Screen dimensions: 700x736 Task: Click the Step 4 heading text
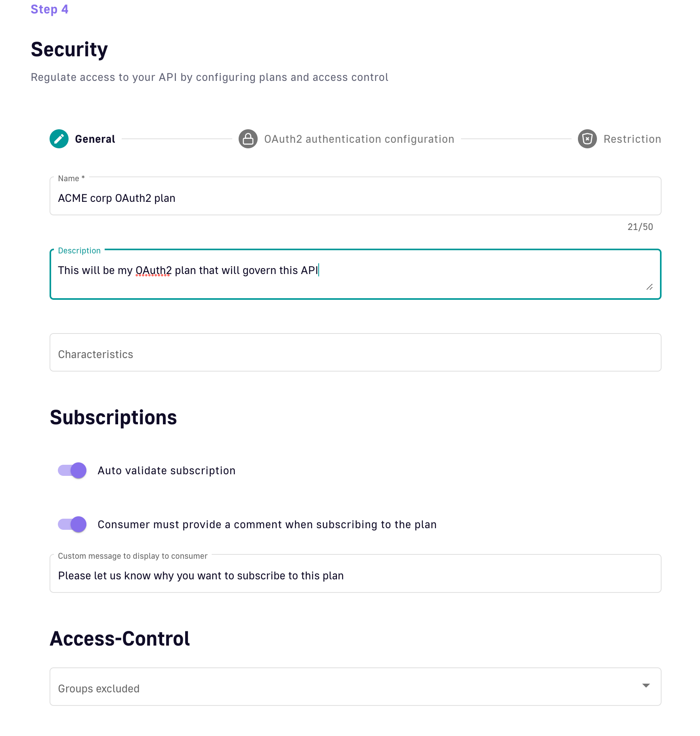(x=50, y=9)
